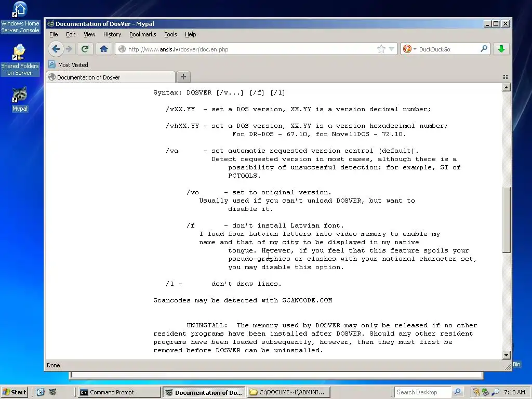Click the tray magnifier icon near the clock
532x399 pixels.
(495, 392)
